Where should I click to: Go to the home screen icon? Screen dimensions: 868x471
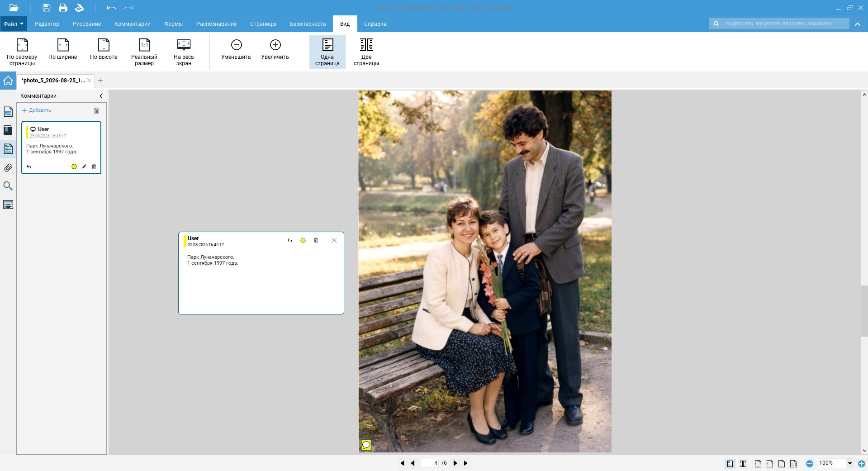click(x=8, y=81)
